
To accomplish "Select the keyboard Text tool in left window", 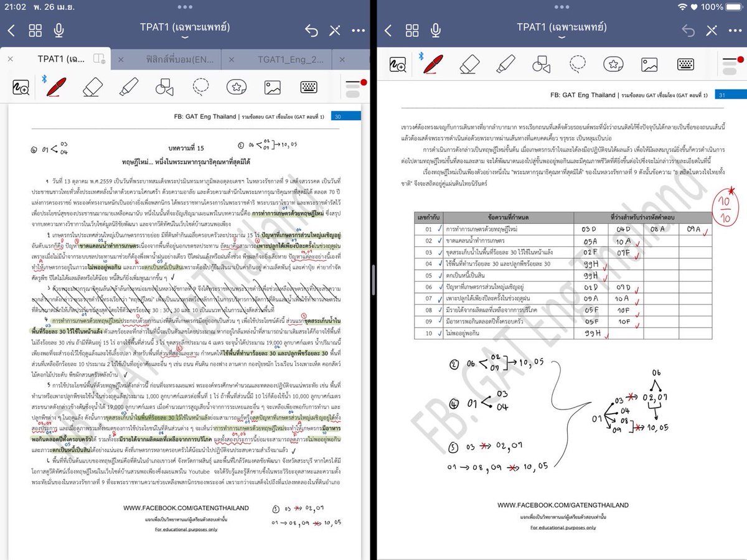I will tap(309, 87).
